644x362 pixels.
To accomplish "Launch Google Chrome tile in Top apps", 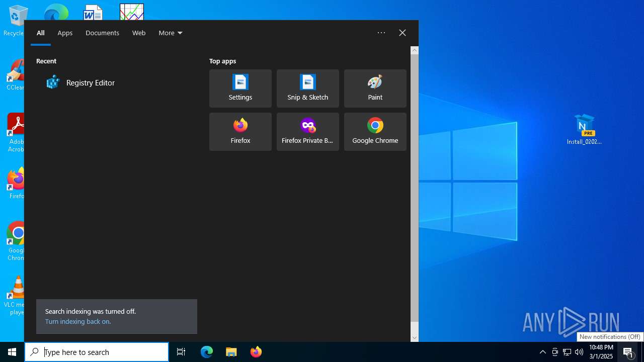I will (x=375, y=132).
